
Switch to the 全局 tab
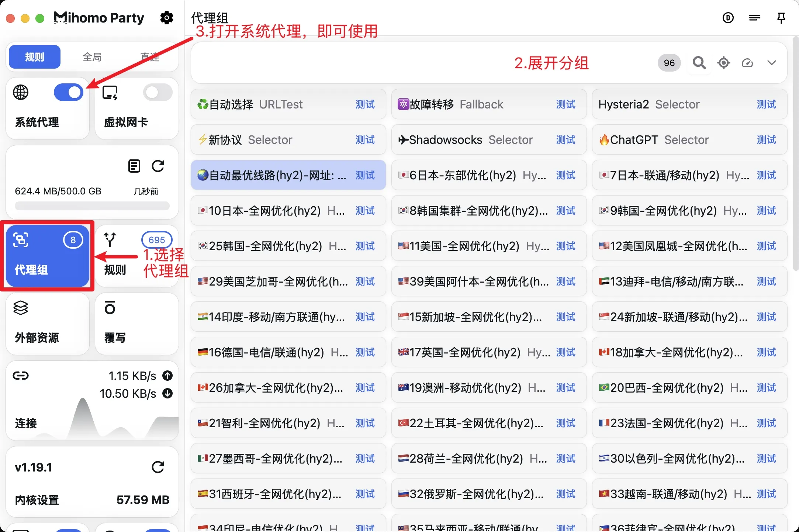tap(92, 57)
